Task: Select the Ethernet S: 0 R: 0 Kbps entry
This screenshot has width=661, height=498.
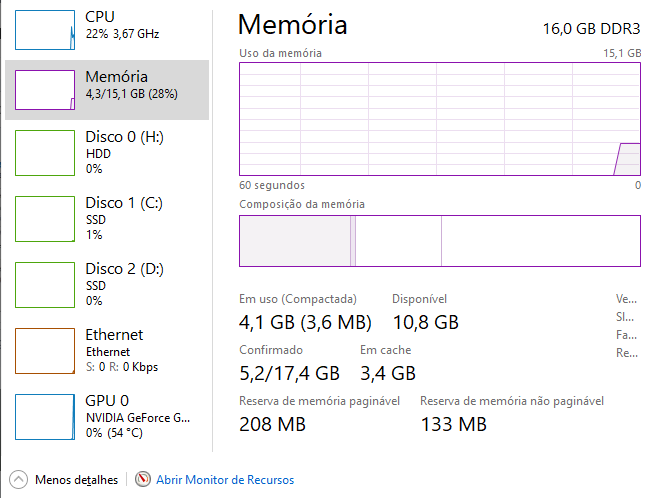Action: 107,351
